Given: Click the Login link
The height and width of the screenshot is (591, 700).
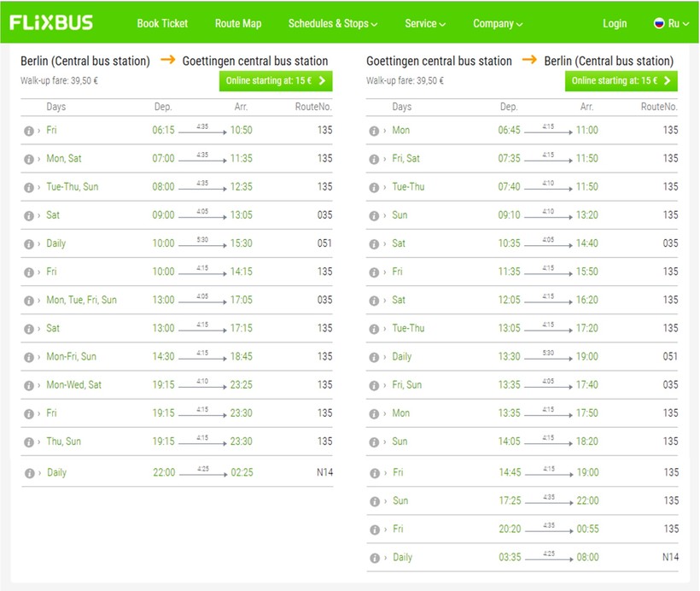Looking at the screenshot, I should [x=614, y=24].
